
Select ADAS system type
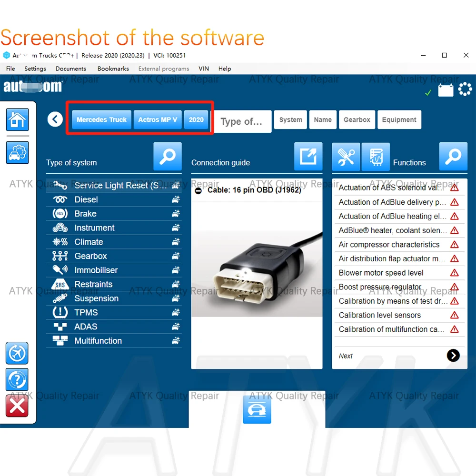114,327
